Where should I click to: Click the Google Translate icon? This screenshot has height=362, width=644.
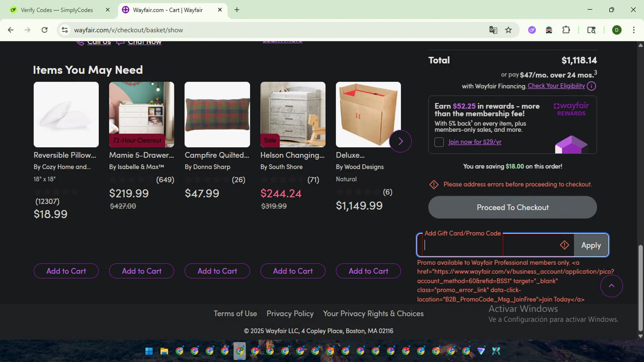click(x=493, y=30)
